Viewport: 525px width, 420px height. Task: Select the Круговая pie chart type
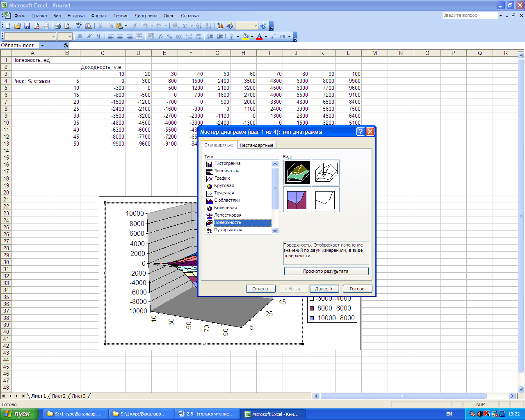pyautogui.click(x=224, y=186)
